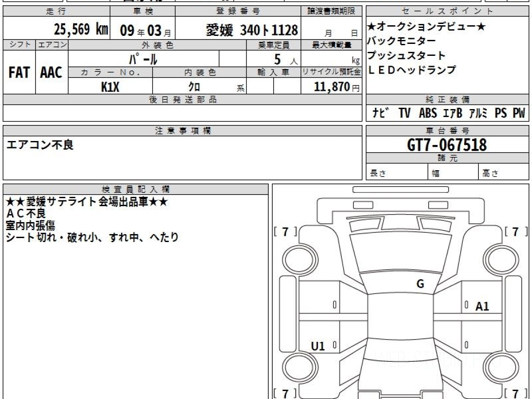Select exterior color パール
This screenshot has width=532, height=399.
[x=143, y=59]
